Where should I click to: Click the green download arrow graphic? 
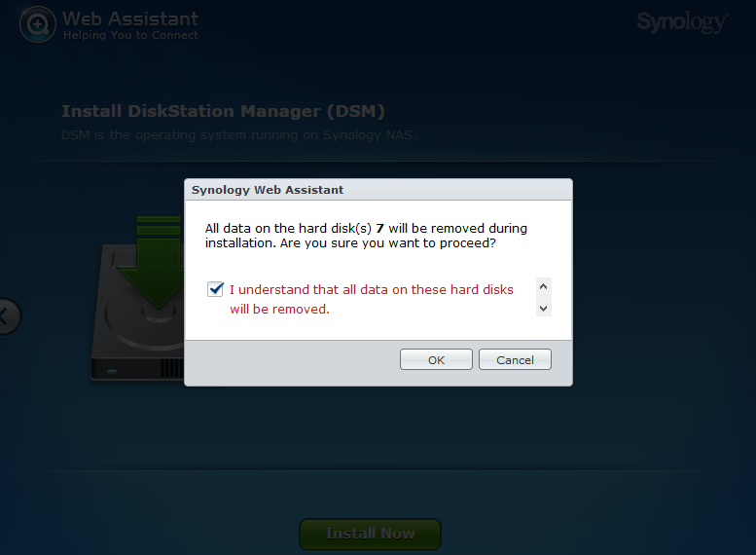[x=154, y=262]
